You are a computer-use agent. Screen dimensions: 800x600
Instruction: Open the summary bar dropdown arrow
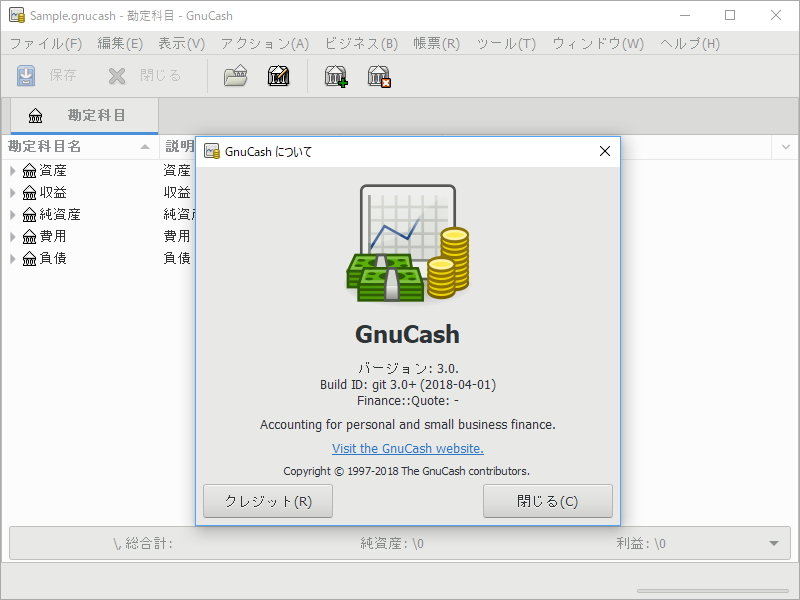click(773, 543)
